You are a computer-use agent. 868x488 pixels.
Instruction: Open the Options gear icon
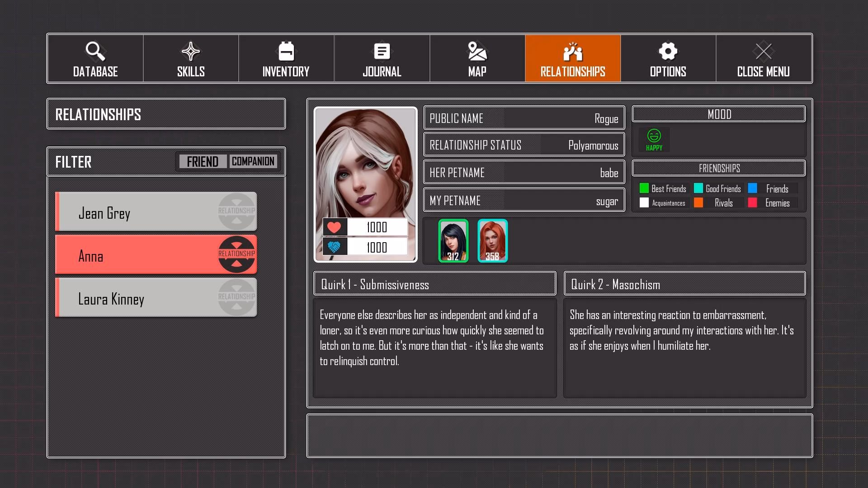[668, 52]
